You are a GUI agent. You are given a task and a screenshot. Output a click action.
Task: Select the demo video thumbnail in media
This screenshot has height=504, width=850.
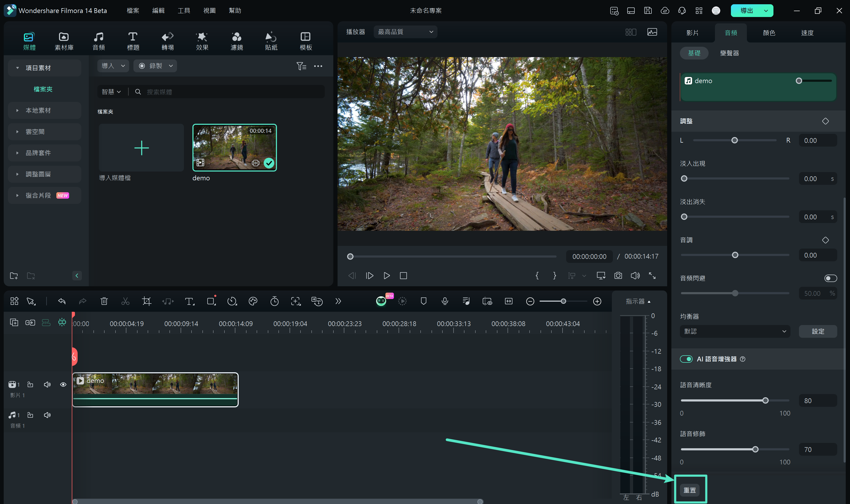click(234, 147)
